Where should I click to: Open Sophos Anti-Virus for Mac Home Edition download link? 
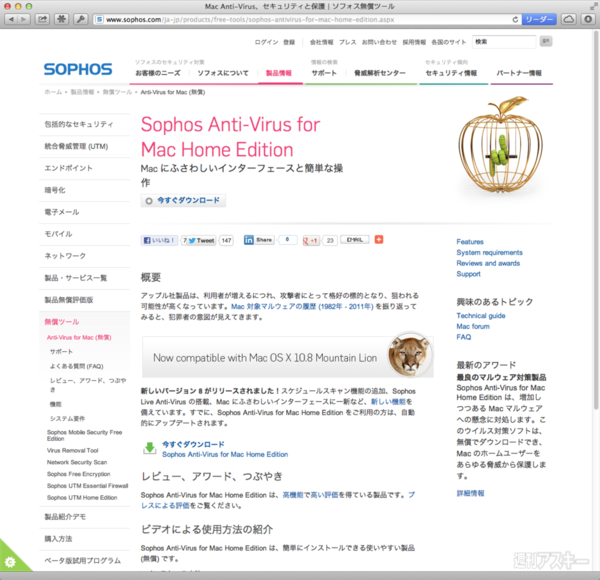tap(225, 455)
